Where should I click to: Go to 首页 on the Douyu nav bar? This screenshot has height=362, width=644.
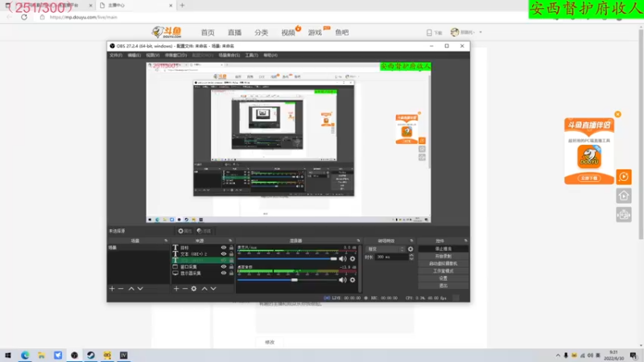(208, 32)
